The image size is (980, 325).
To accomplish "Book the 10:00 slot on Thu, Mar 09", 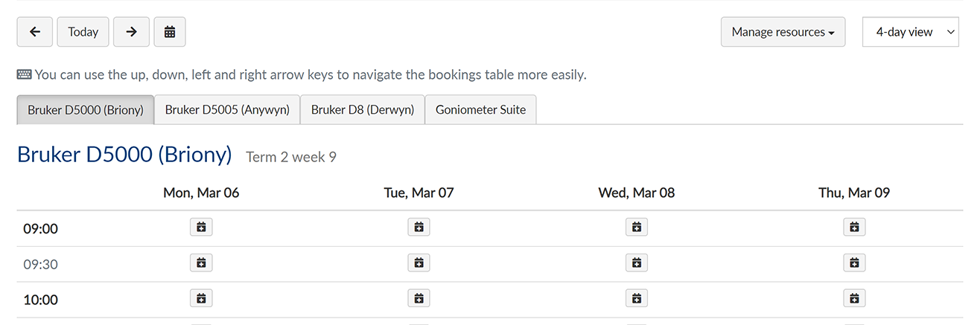I will coord(854,298).
